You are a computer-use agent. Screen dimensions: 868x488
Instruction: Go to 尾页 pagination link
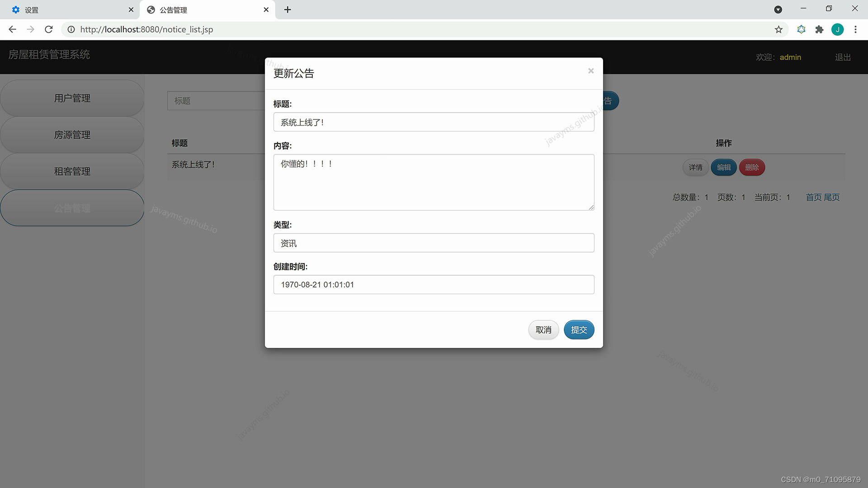(x=831, y=197)
